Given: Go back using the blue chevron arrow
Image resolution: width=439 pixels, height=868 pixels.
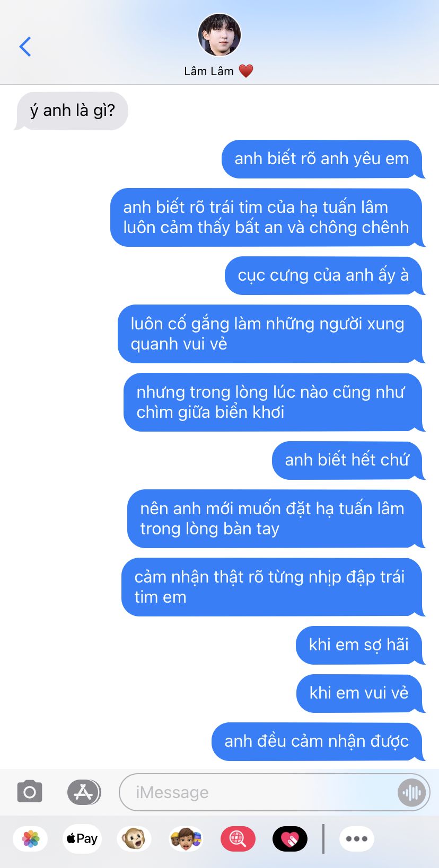Looking at the screenshot, I should coord(25,47).
